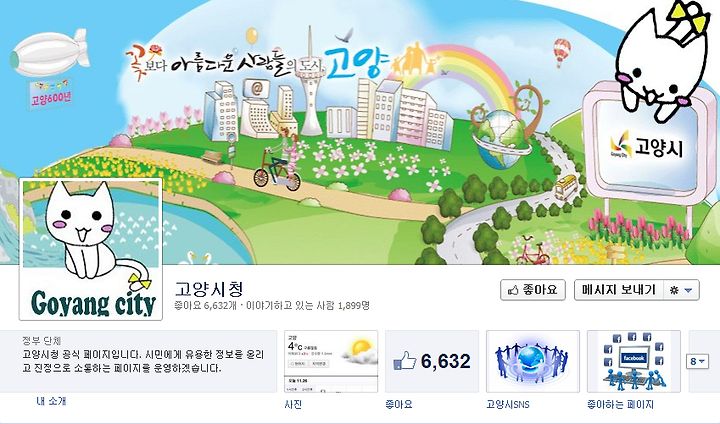The width and height of the screenshot is (720, 424).
Task: Open the gear settings dropdown
Action: [x=681, y=290]
